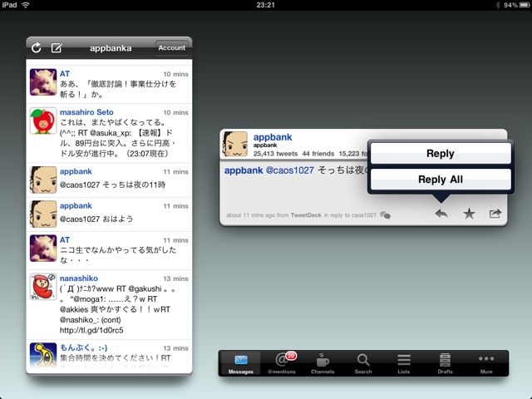Switch to the Search tab

(x=363, y=363)
